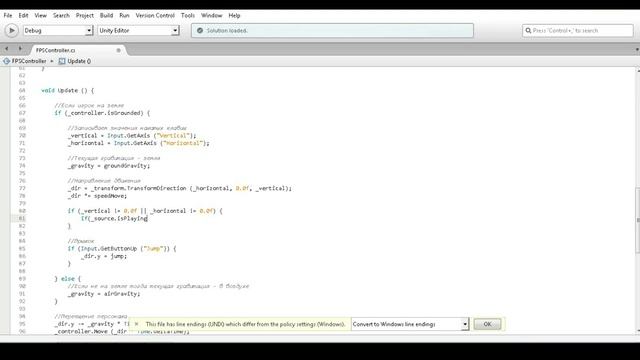
Task: Open 'Convert to Windows line endings' dropdown
Action: tap(410, 324)
